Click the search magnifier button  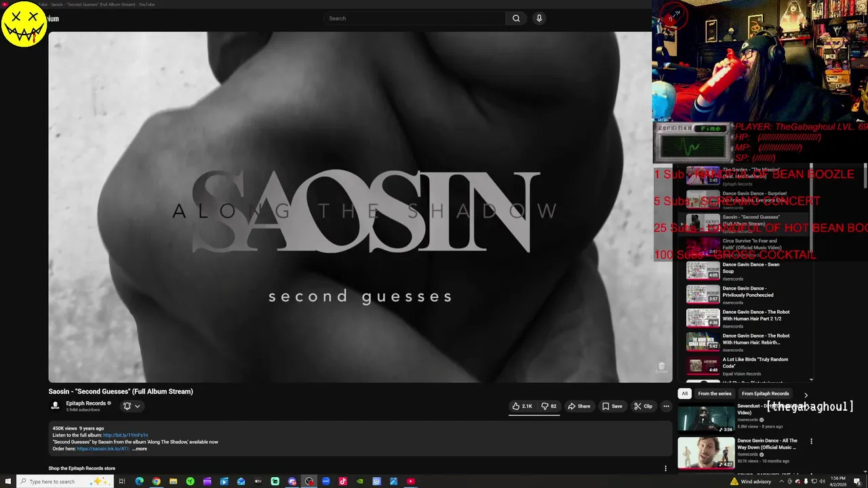coord(516,18)
